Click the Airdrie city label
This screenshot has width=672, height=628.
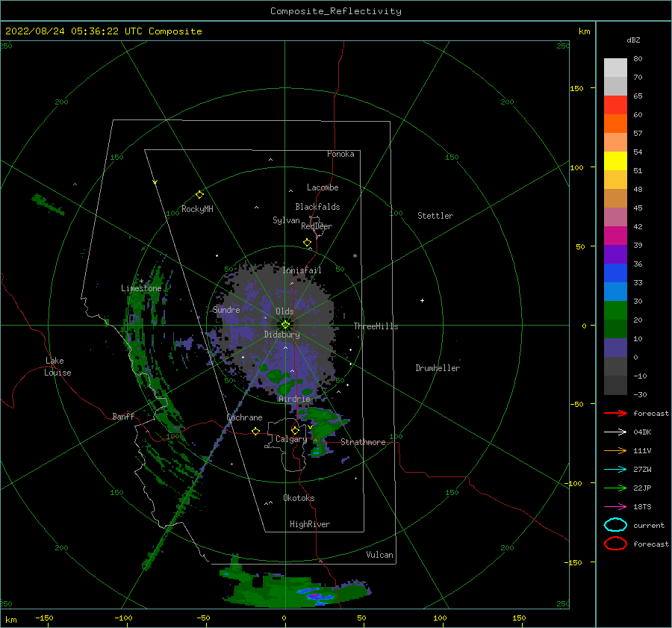click(294, 399)
